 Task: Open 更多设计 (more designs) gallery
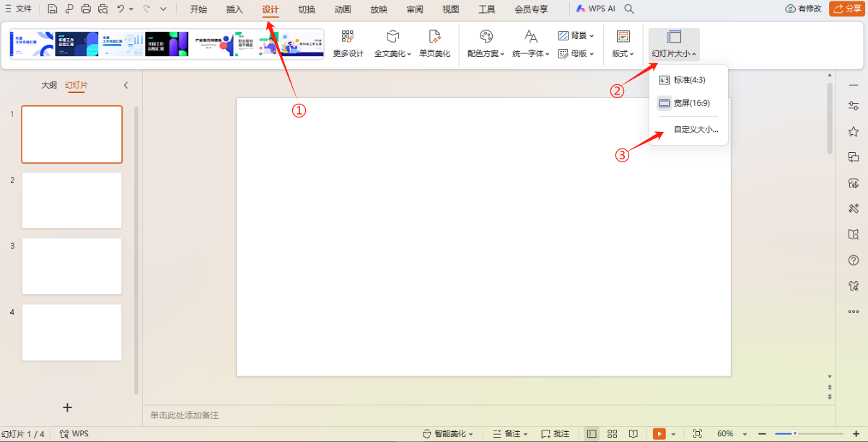click(348, 44)
